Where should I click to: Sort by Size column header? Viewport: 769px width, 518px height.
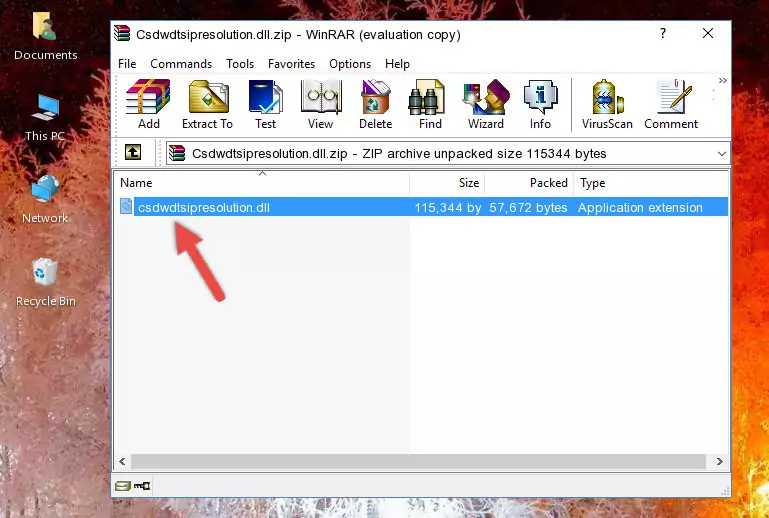tap(447, 183)
